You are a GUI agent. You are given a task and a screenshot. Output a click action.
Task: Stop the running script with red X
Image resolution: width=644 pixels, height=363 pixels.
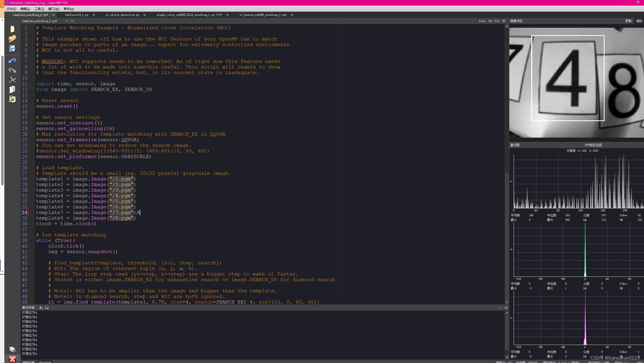pyautogui.click(x=12, y=359)
